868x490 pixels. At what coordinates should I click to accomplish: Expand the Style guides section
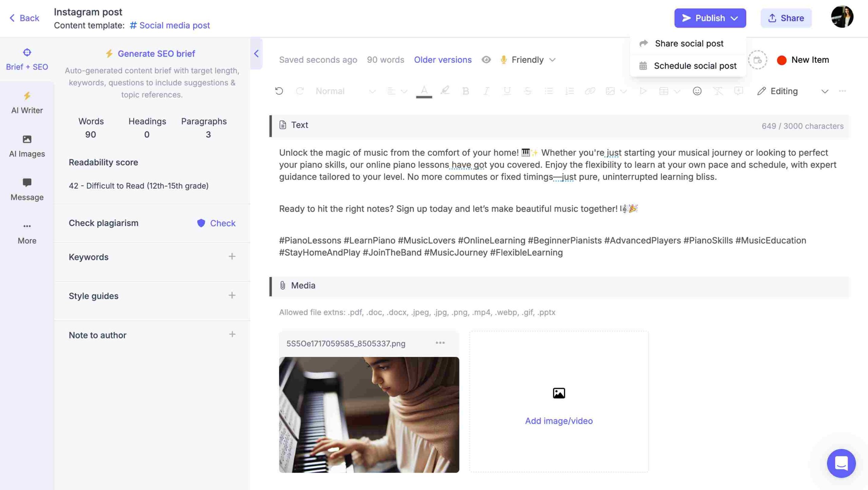click(232, 296)
